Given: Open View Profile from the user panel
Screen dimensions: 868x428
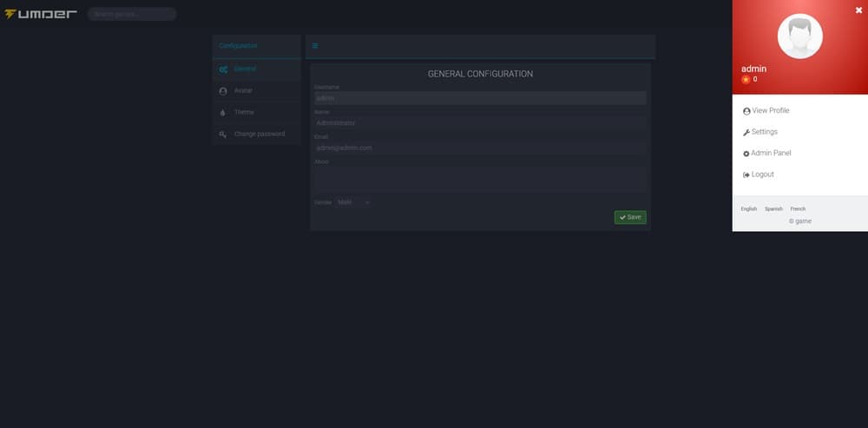Looking at the screenshot, I should click(770, 111).
